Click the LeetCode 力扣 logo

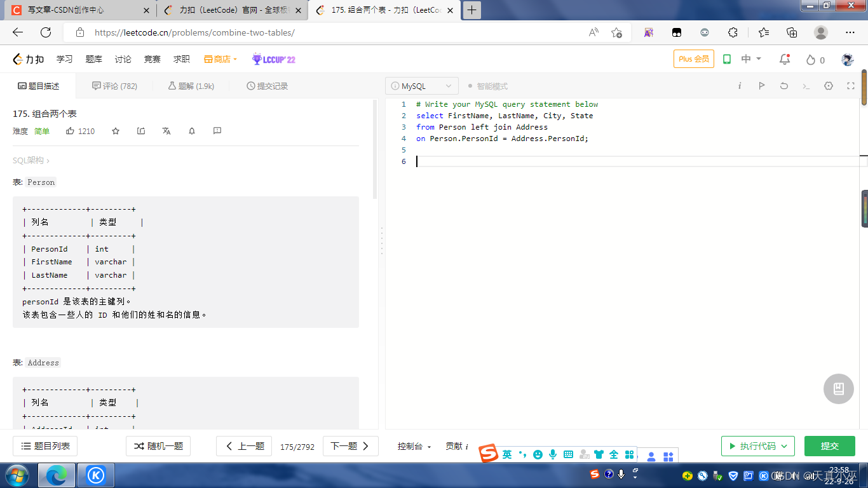coord(29,59)
